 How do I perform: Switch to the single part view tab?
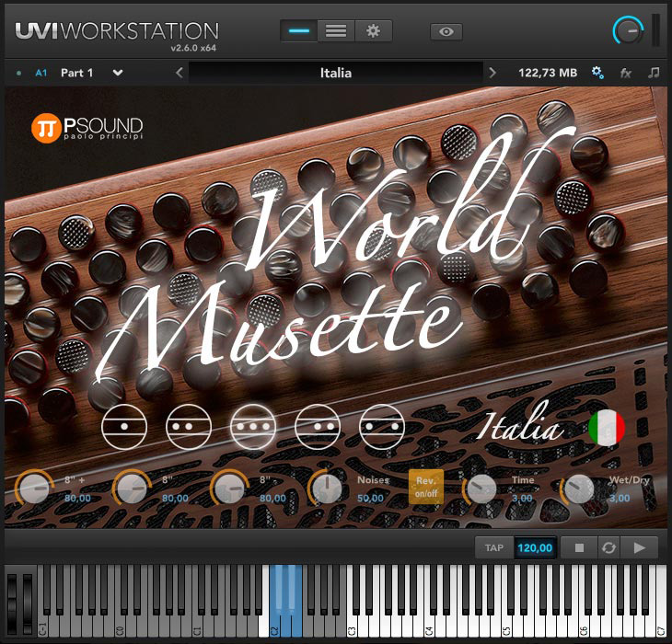point(299,30)
